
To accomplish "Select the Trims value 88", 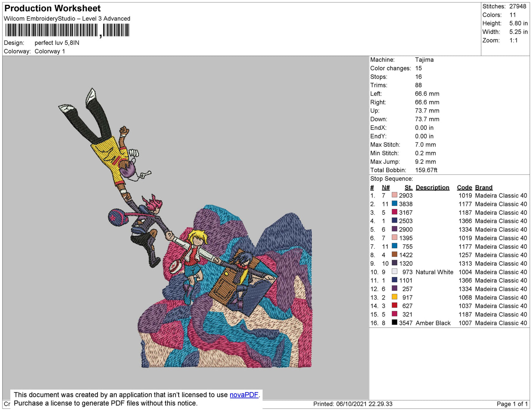I will [419, 85].
